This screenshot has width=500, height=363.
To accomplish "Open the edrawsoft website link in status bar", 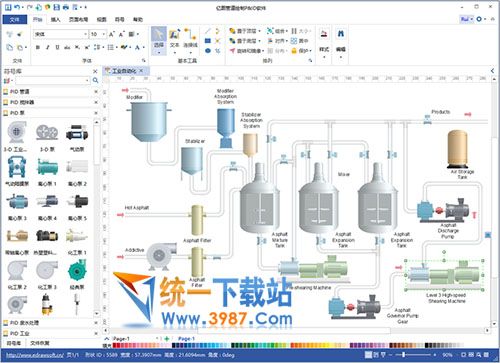I will pos(35,355).
